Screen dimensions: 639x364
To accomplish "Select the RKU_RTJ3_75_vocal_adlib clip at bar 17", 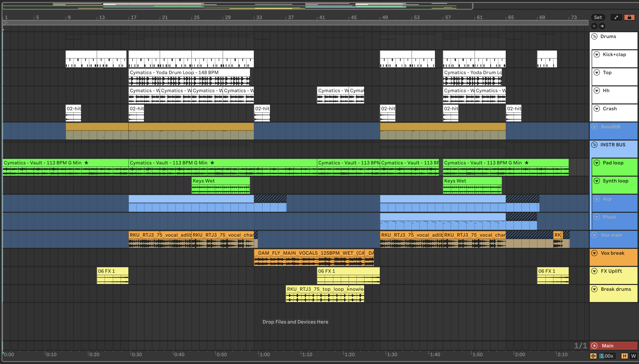I will (x=160, y=239).
